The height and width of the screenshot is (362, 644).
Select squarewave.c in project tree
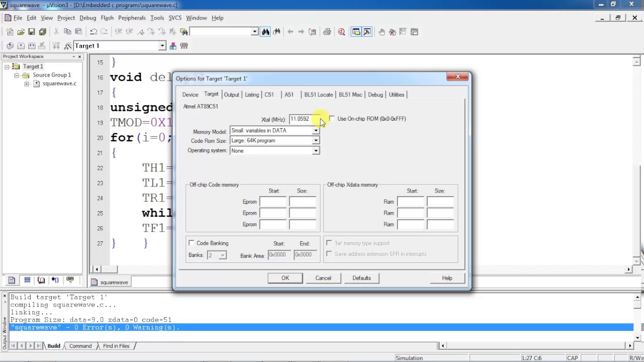pos(59,83)
